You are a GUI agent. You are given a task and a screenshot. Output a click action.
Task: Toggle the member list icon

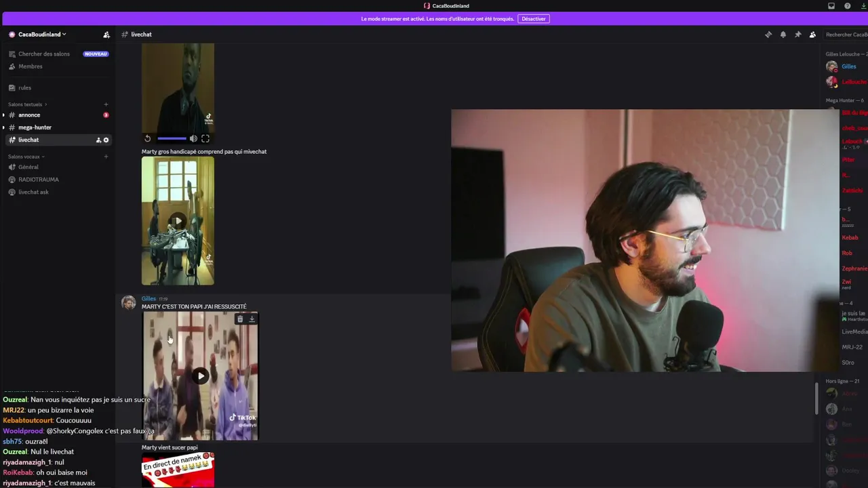click(x=812, y=35)
